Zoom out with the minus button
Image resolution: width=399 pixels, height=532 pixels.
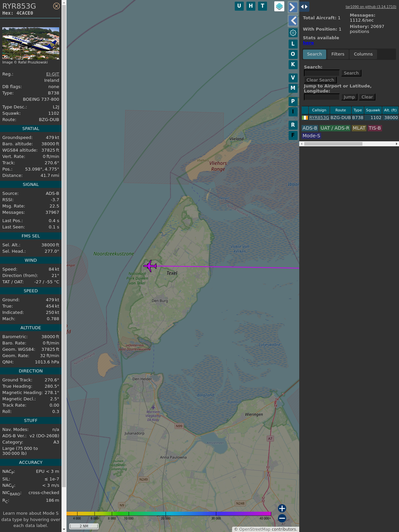click(x=282, y=518)
